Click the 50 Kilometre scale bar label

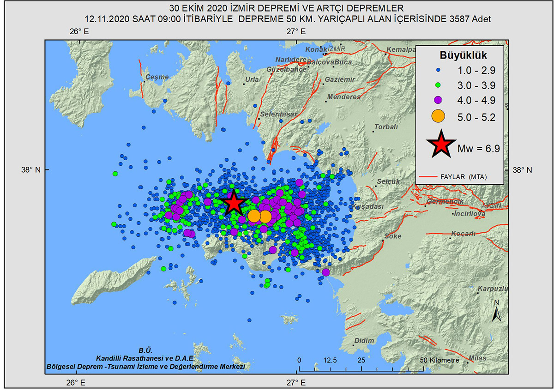tap(440, 360)
